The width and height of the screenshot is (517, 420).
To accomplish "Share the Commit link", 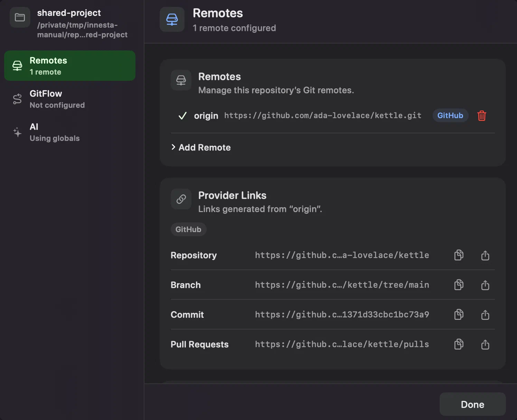I will click(x=485, y=315).
